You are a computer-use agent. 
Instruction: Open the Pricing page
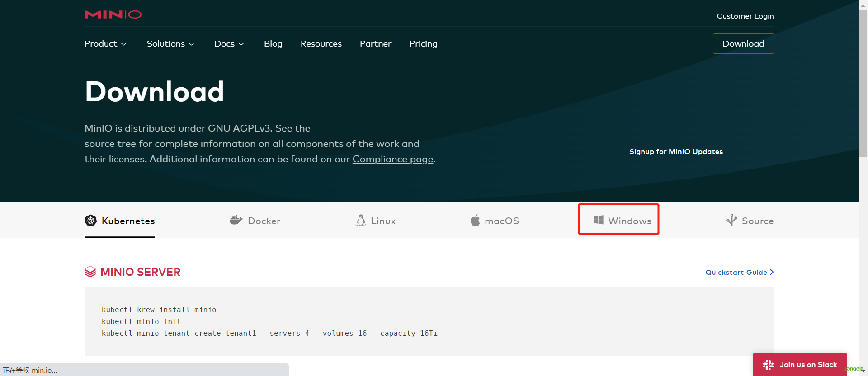423,44
